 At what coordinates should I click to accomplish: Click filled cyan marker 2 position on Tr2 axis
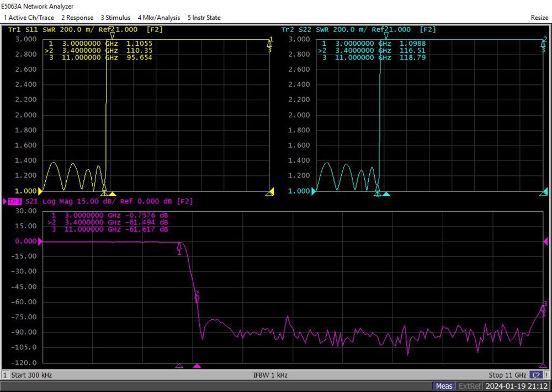(386, 194)
